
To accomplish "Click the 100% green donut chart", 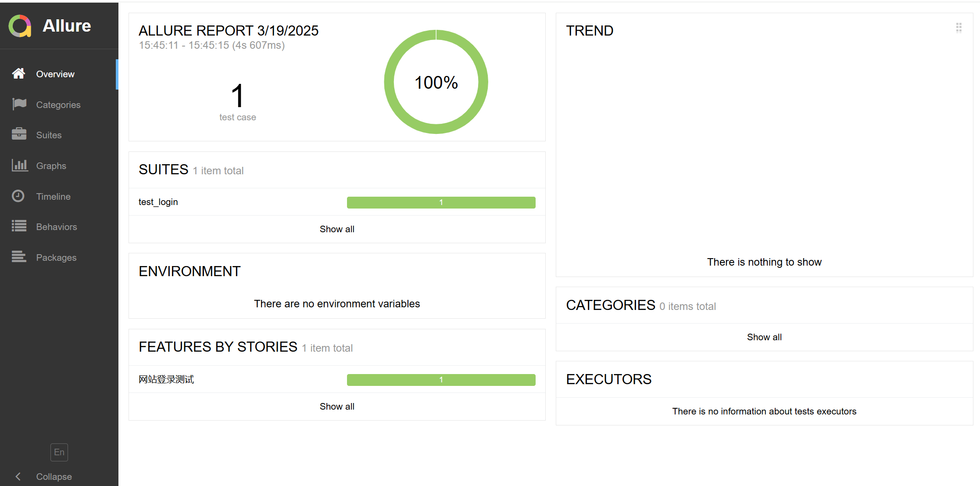I will [436, 82].
